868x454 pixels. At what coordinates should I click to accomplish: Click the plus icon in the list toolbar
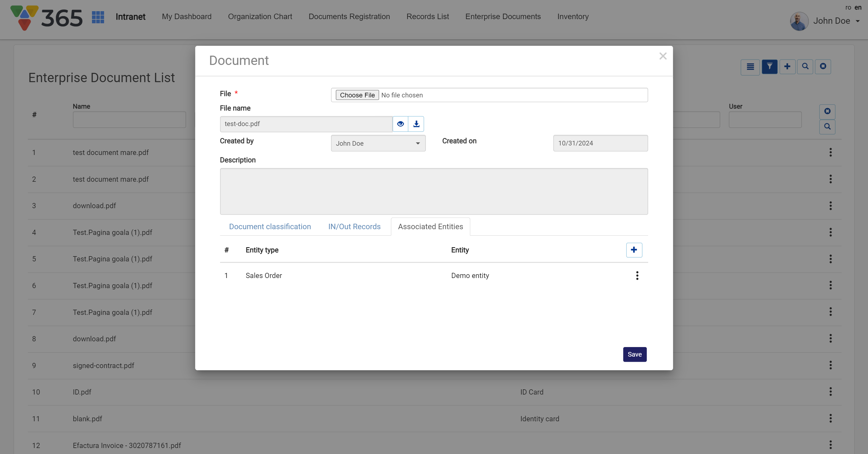pyautogui.click(x=787, y=66)
